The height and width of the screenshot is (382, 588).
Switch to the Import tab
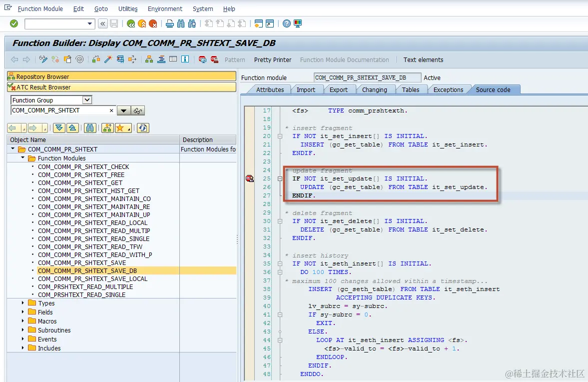pos(306,90)
